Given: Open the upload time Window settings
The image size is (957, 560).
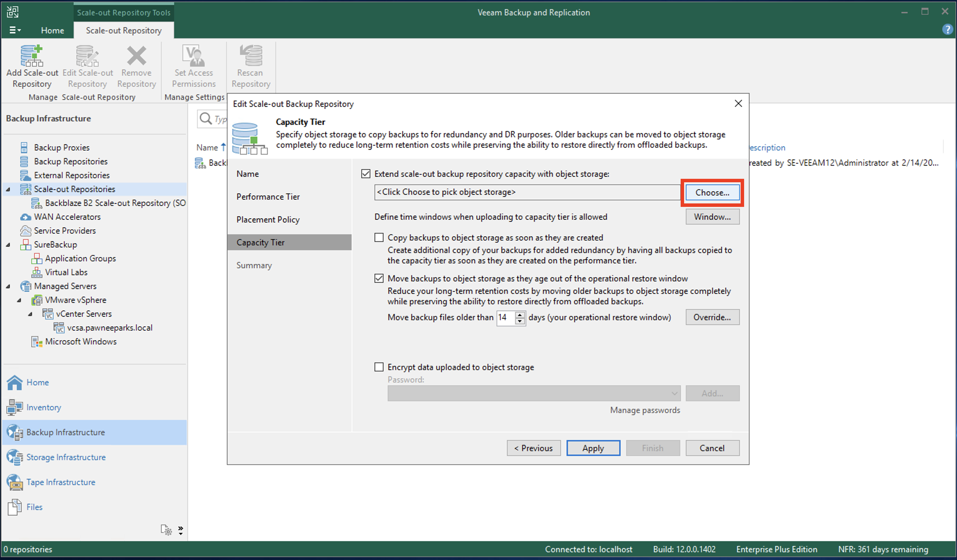Looking at the screenshot, I should [712, 217].
